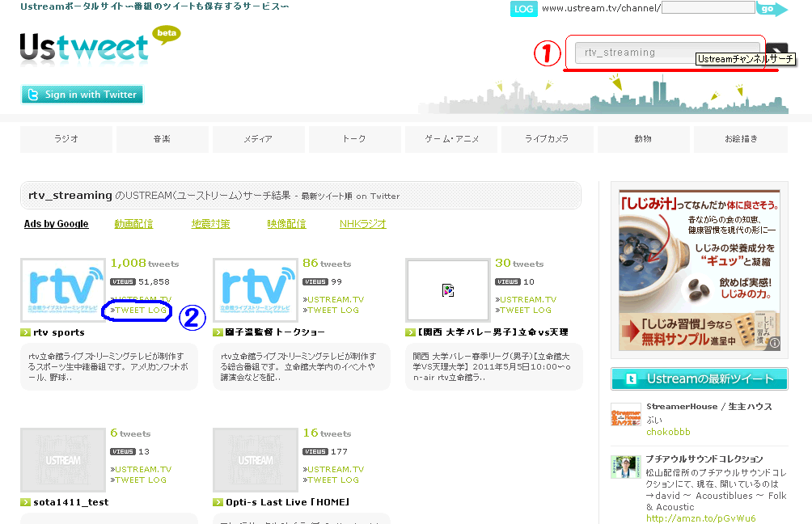812x524 pixels.
Task: Click the しじみ汁 advertisement banner
Action: [x=699, y=270]
